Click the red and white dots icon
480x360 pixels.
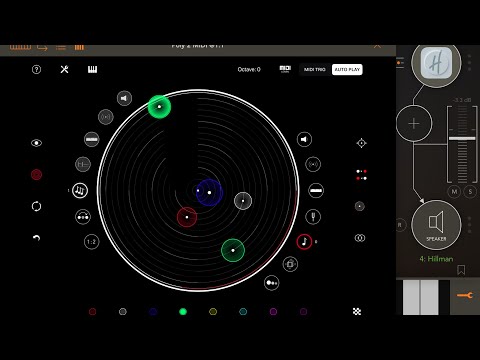tap(361, 175)
